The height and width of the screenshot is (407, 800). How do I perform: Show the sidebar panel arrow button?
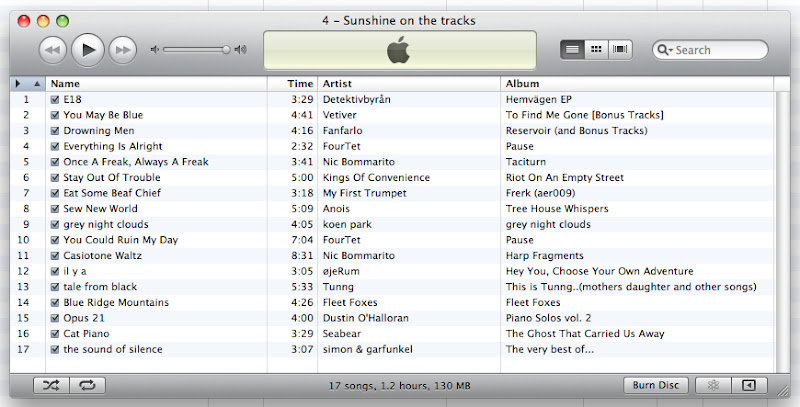(749, 385)
